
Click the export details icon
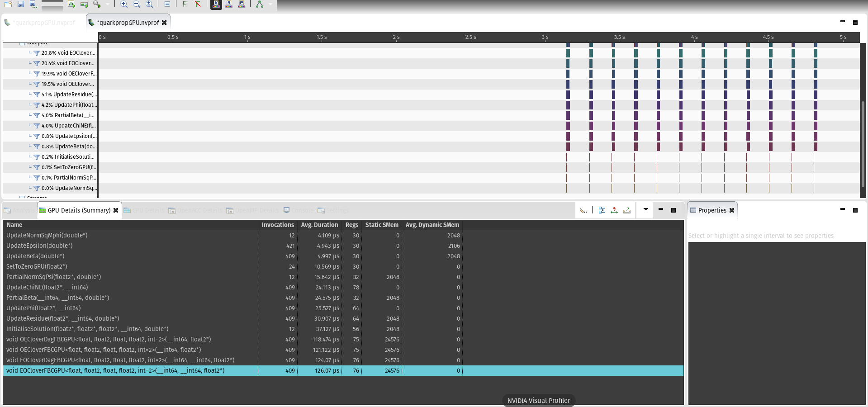[627, 210]
